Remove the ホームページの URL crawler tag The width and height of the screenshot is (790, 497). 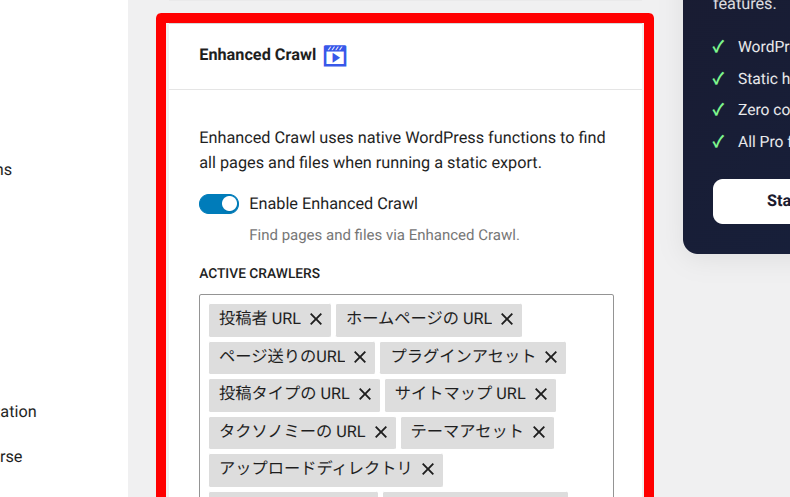(507, 319)
